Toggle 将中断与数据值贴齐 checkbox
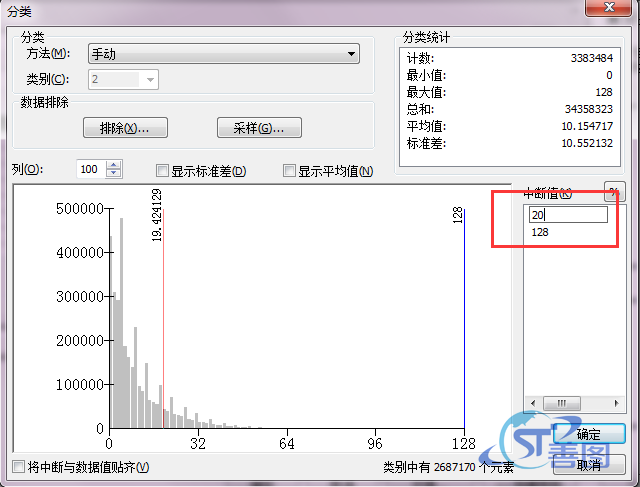The height and width of the screenshot is (487, 640). 18,467
